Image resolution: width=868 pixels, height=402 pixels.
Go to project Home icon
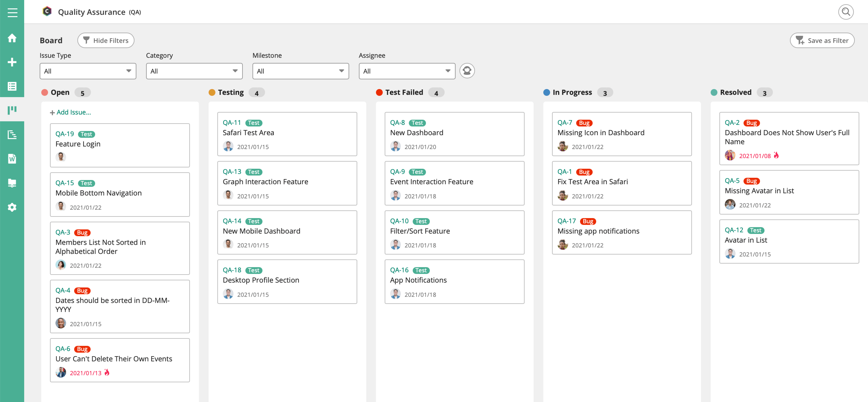click(x=12, y=38)
